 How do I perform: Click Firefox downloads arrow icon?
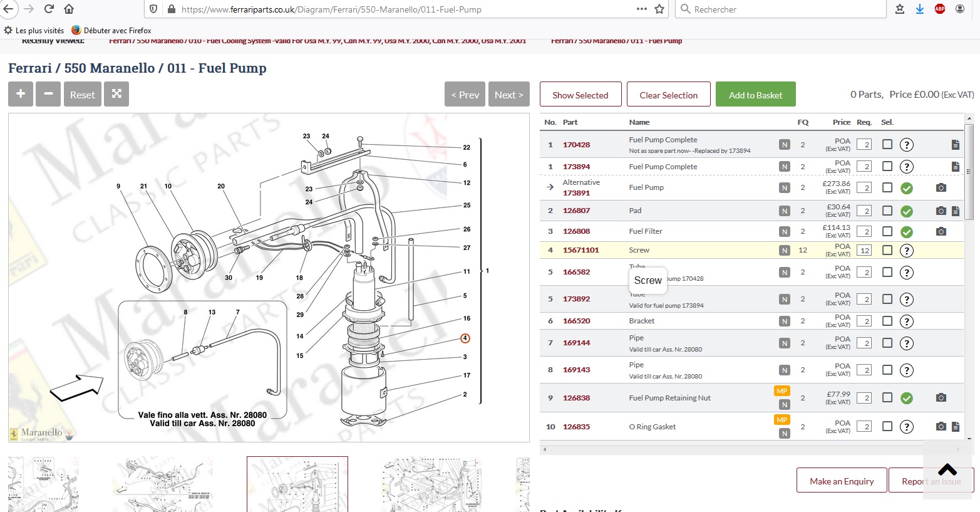[919, 9]
